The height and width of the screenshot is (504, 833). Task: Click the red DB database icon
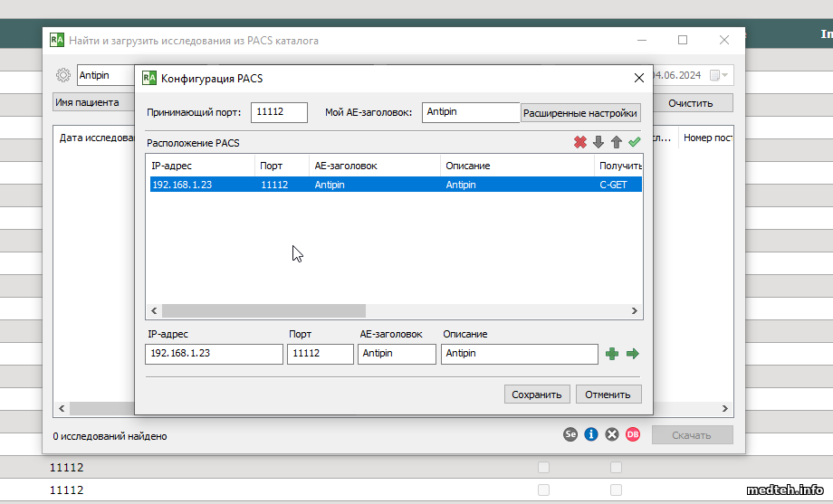pyautogui.click(x=633, y=434)
